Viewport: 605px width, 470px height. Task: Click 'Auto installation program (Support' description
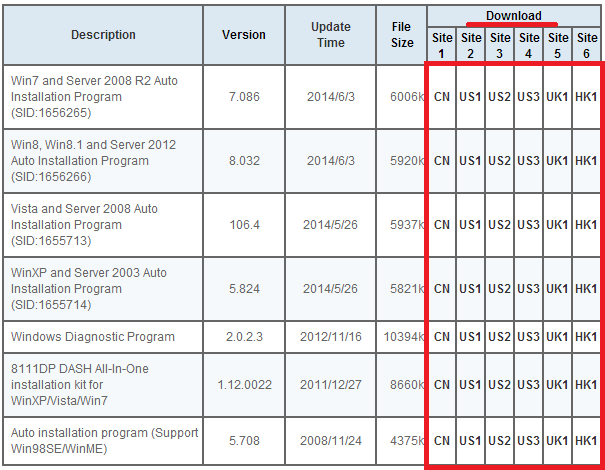104,433
